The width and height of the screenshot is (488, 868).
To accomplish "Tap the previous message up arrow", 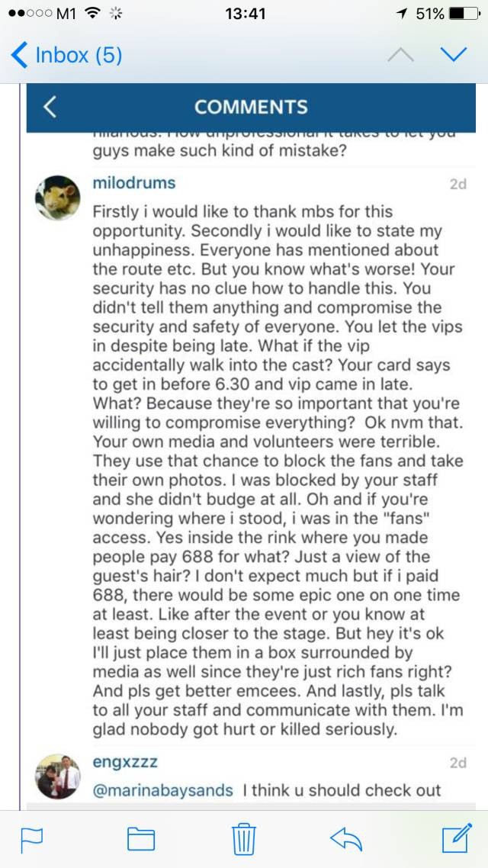I will 400,55.
